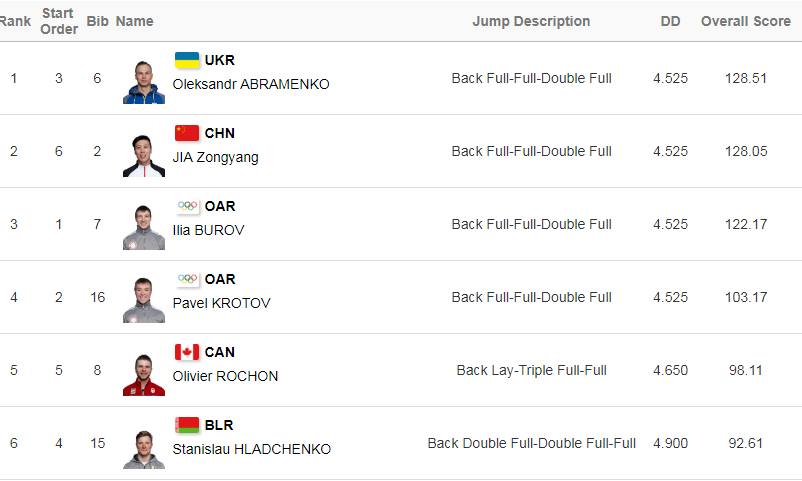This screenshot has height=481, width=802.
Task: Sort by the Overall Score column header
Action: click(746, 21)
